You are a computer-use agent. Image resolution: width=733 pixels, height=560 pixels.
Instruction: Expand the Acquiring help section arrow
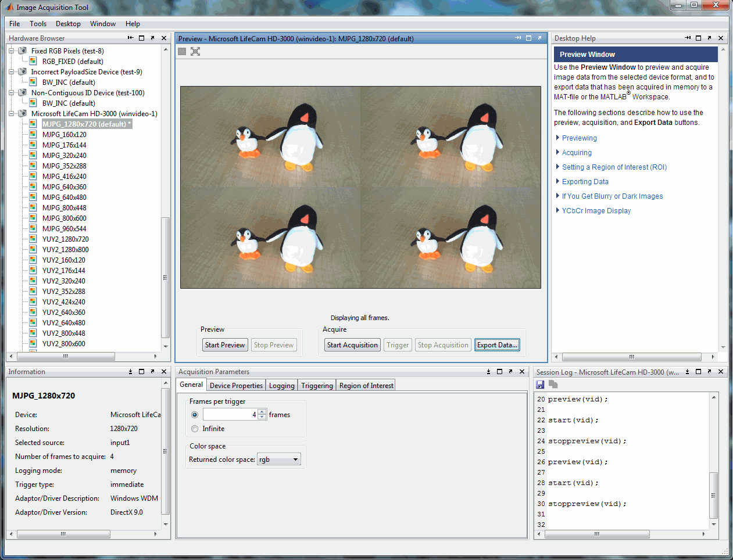point(557,152)
